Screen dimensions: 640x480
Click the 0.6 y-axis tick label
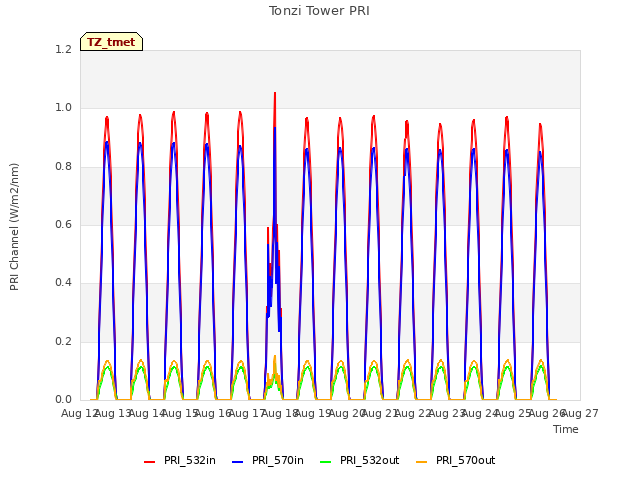pyautogui.click(x=64, y=224)
